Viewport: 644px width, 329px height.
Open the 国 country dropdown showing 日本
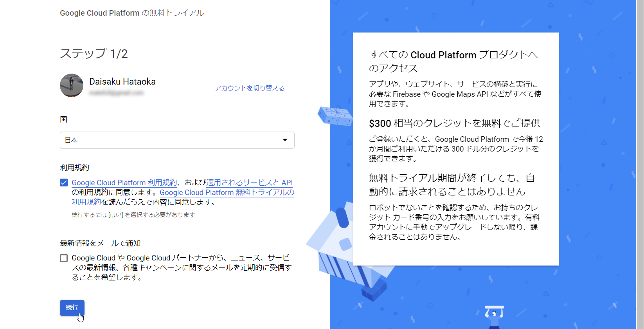point(177,140)
